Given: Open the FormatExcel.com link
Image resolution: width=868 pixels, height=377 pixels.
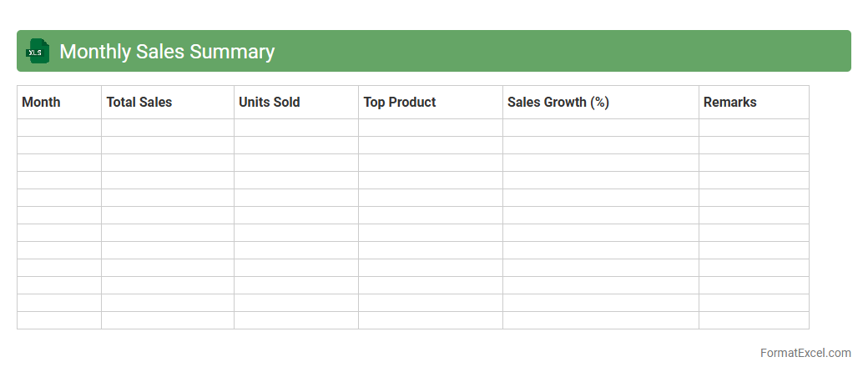Looking at the screenshot, I should [x=805, y=353].
